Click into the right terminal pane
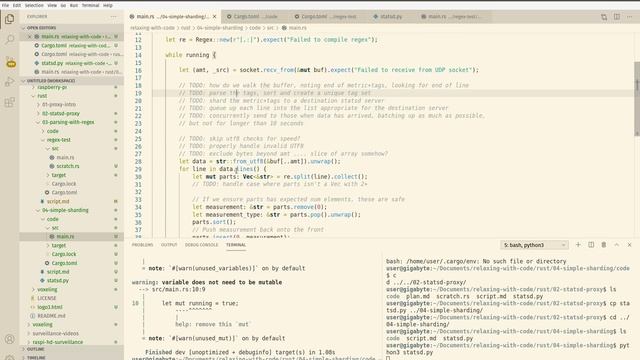Image resolution: width=640 pixels, height=360 pixels. coord(508,306)
